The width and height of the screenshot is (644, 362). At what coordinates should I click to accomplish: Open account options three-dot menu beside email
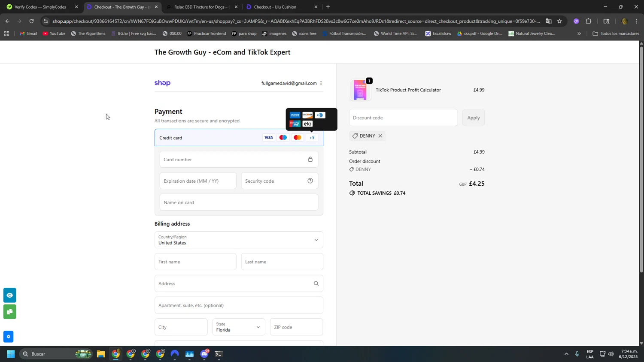click(x=321, y=83)
